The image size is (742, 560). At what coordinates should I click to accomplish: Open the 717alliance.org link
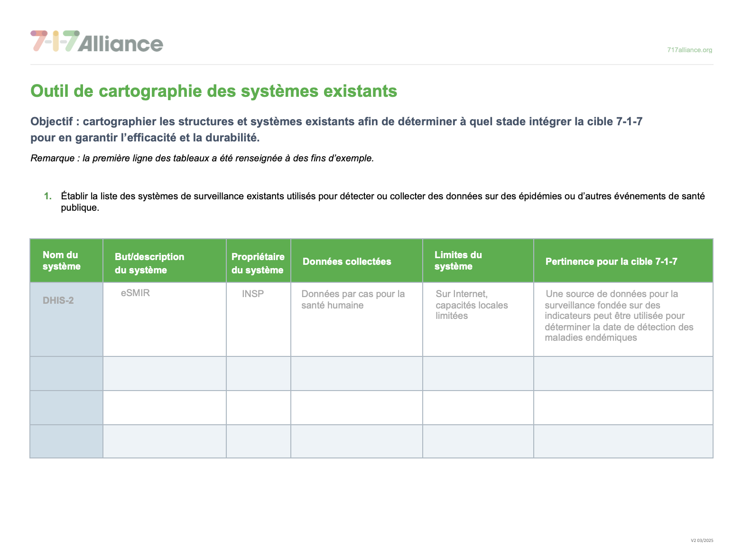689,50
